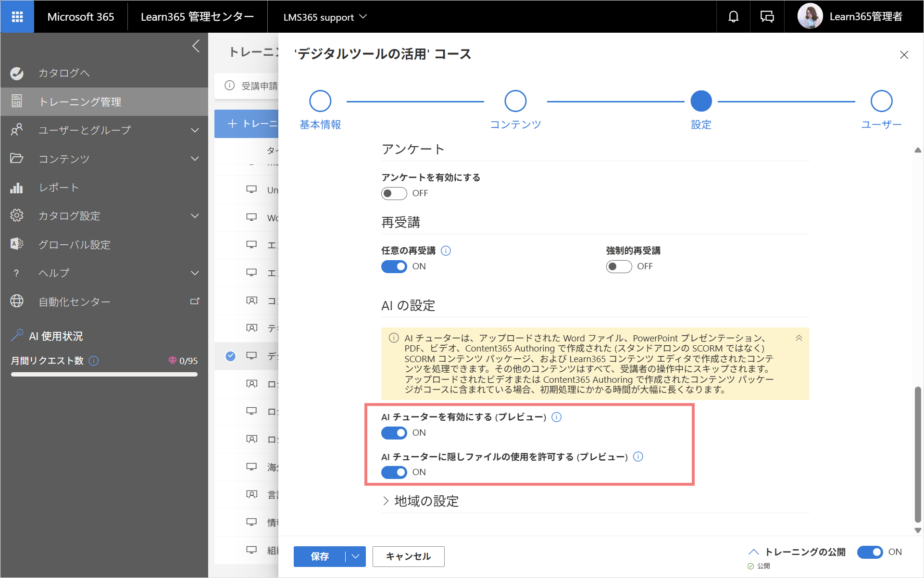This screenshot has height=578, width=924.
Task: Click the AI 使用状況 magic wand icon
Action: [x=17, y=335]
